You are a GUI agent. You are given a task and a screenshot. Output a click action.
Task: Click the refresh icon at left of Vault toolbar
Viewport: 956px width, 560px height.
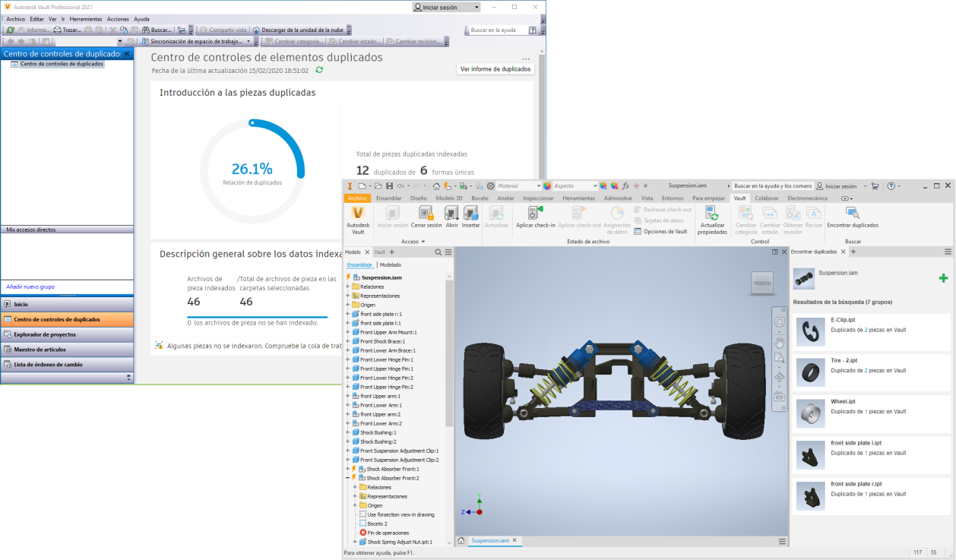tap(10, 30)
